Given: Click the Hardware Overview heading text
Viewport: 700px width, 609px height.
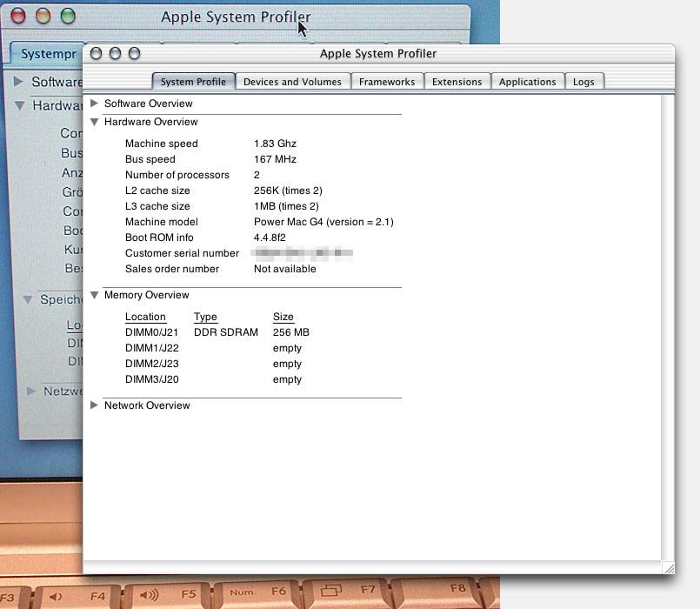Looking at the screenshot, I should pyautogui.click(x=151, y=122).
